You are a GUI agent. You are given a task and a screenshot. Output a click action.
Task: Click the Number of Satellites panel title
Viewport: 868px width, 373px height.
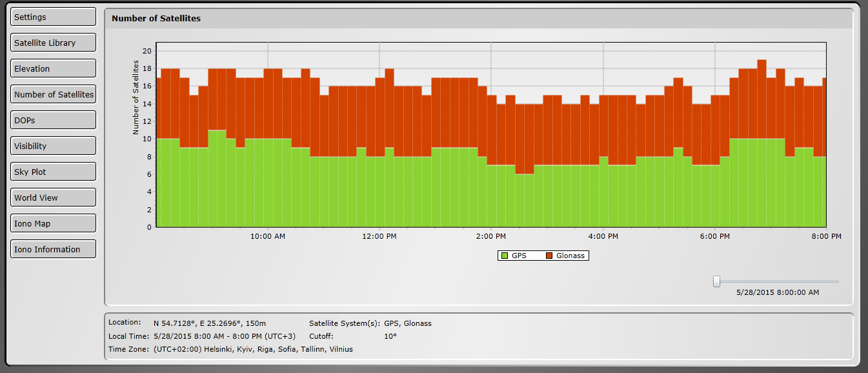156,18
